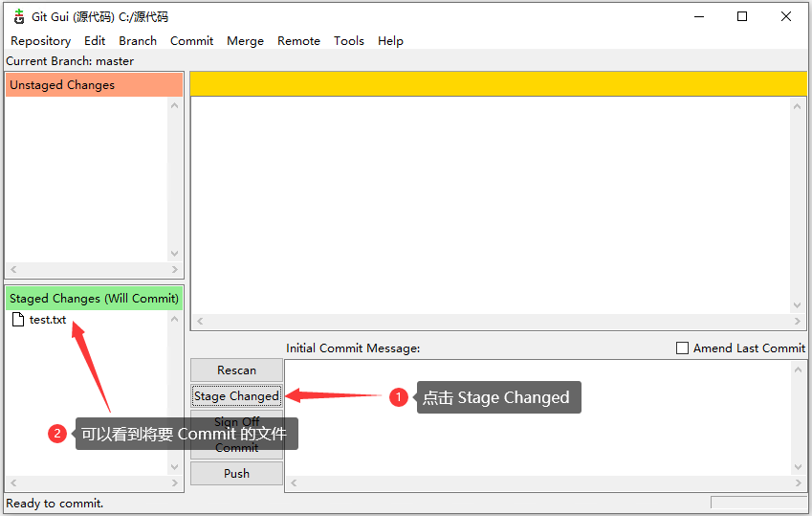This screenshot has width=812, height=516.
Task: Click left arrow of diff pane horizontal scrollbar
Action: 200,321
